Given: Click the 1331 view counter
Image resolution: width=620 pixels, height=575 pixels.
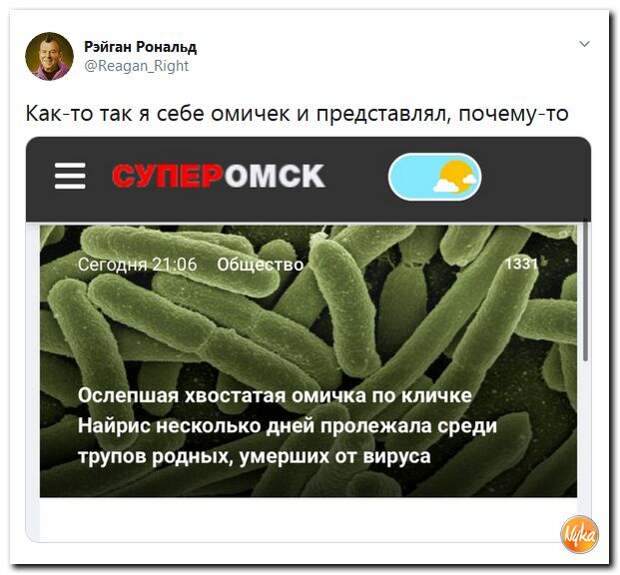Looking at the screenshot, I should (x=522, y=263).
